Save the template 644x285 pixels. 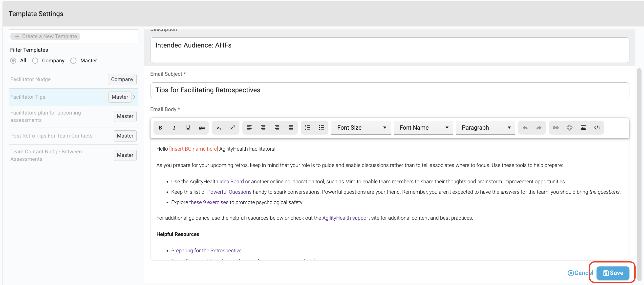[613, 273]
